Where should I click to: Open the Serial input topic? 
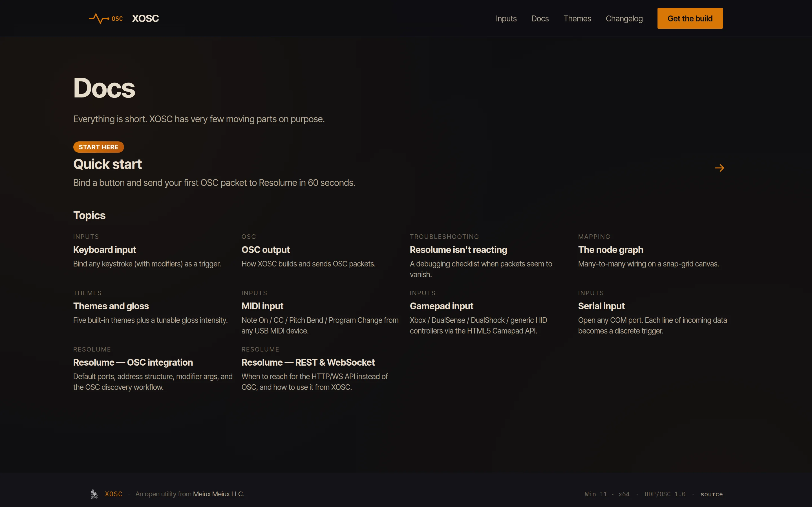point(601,306)
